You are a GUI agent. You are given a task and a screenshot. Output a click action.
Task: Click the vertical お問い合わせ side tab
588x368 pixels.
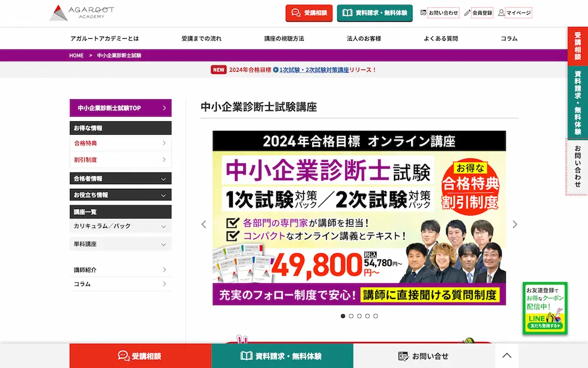pyautogui.click(x=577, y=167)
